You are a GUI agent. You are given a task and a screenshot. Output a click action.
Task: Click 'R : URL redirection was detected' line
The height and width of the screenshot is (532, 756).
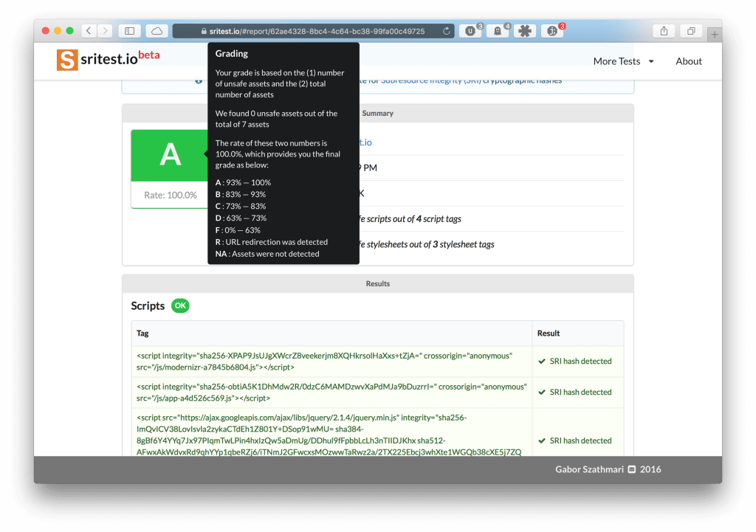(x=272, y=242)
